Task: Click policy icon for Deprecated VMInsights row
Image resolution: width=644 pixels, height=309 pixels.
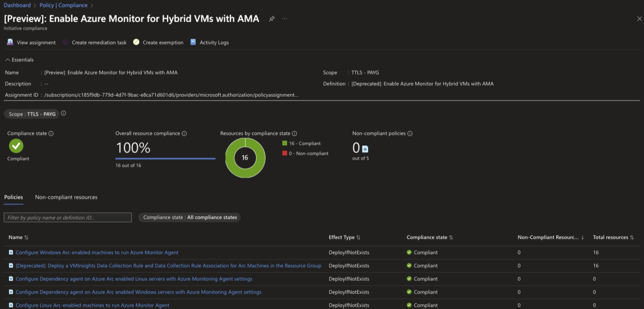Action: coord(11,266)
